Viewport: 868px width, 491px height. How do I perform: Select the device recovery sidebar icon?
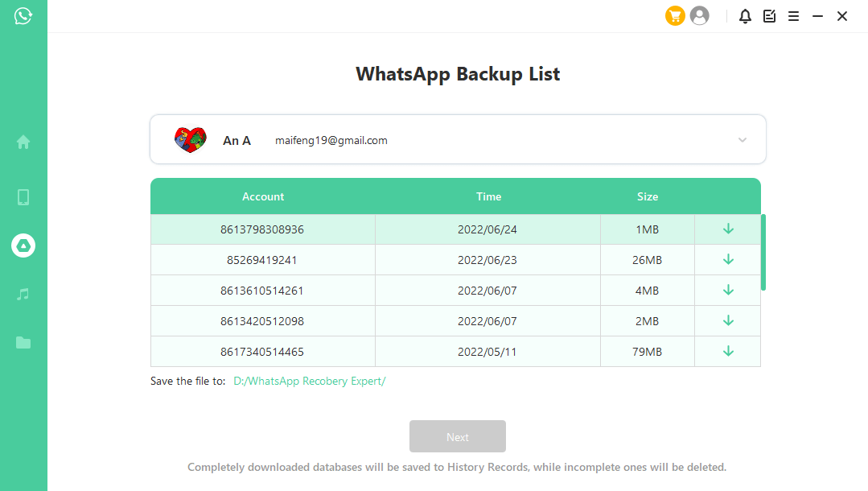click(23, 197)
